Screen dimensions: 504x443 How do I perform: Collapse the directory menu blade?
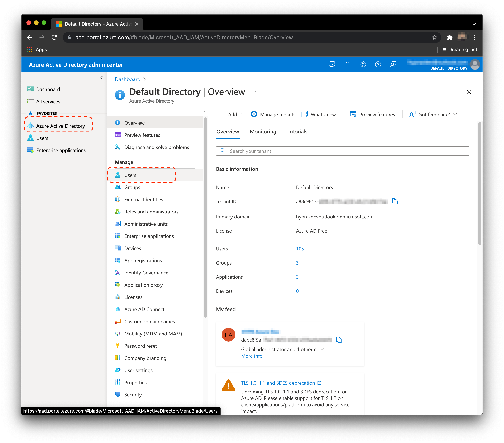pyautogui.click(x=204, y=112)
